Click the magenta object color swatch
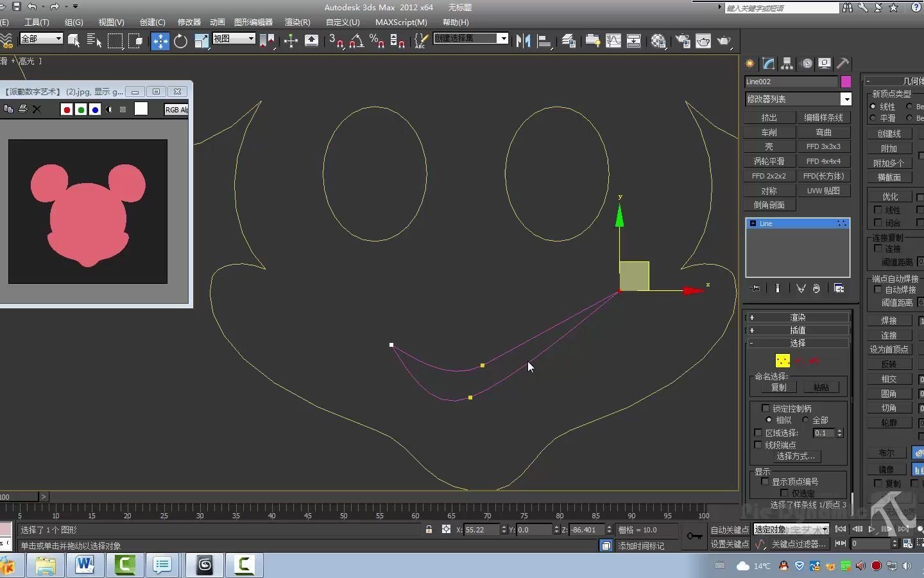Image resolution: width=924 pixels, height=578 pixels. 846,82
